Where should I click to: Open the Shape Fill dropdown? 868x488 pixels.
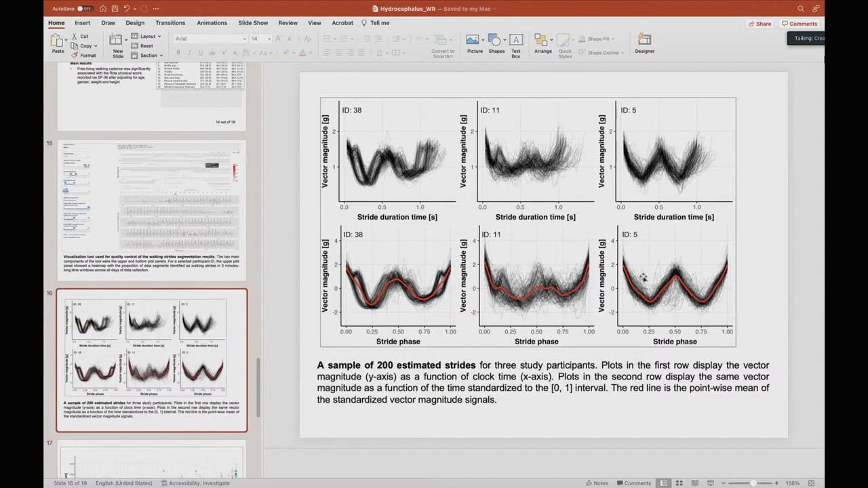tap(597, 39)
